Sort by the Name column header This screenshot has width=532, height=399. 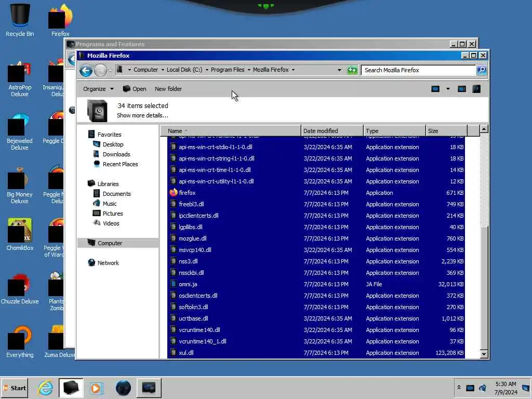tap(230, 130)
